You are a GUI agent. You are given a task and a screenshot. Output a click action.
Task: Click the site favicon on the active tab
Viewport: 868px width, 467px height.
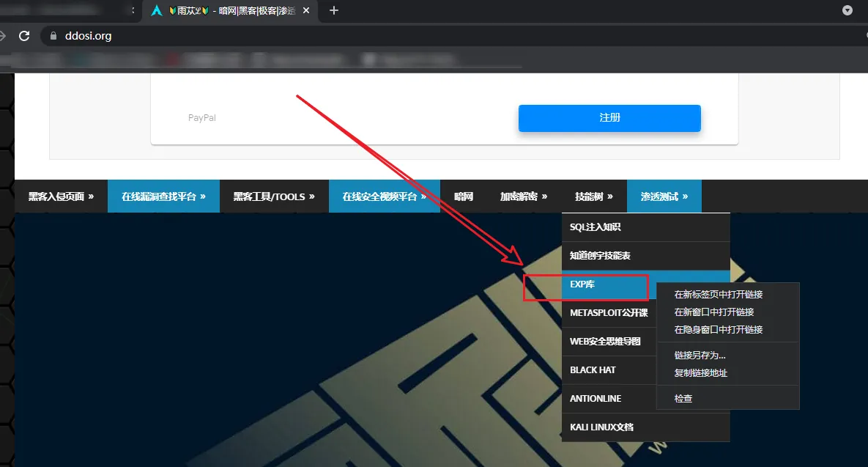[x=157, y=10]
